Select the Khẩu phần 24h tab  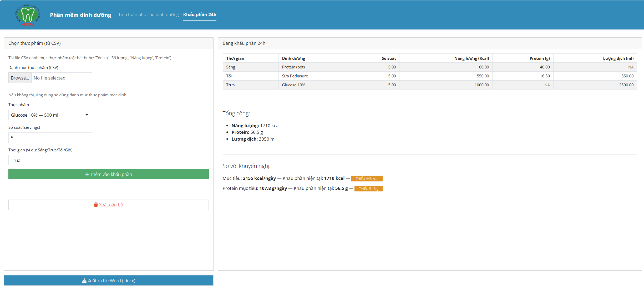(x=200, y=14)
